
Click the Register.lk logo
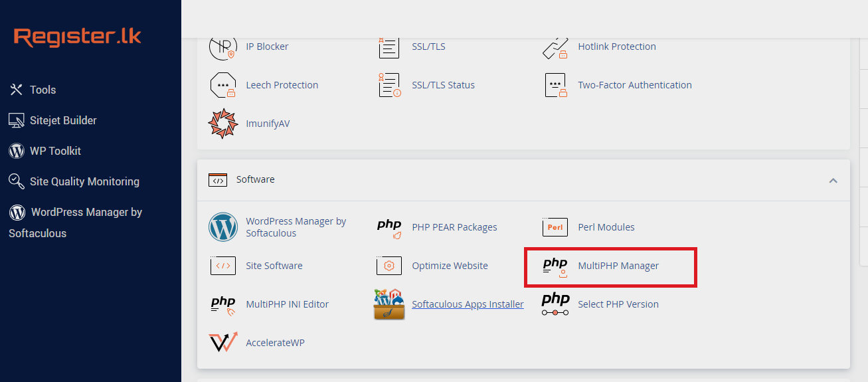(x=78, y=37)
